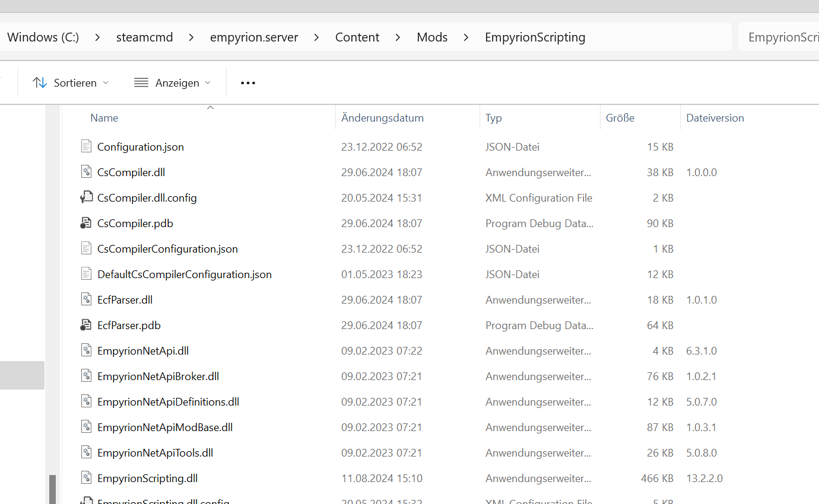
Task: Select the DefaultCsCompilerConfiguration.json file name
Action: click(185, 274)
